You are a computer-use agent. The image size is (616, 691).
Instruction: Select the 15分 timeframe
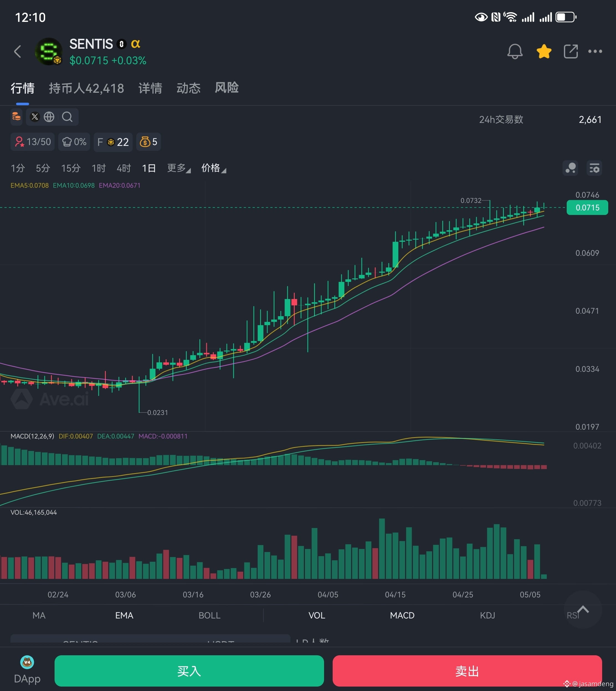71,168
